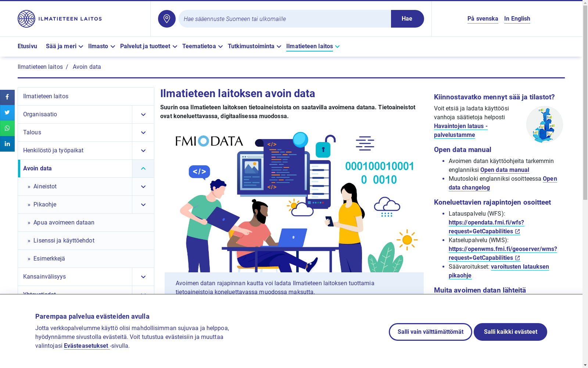
Task: Share page via WhatsApp
Action: [7, 128]
